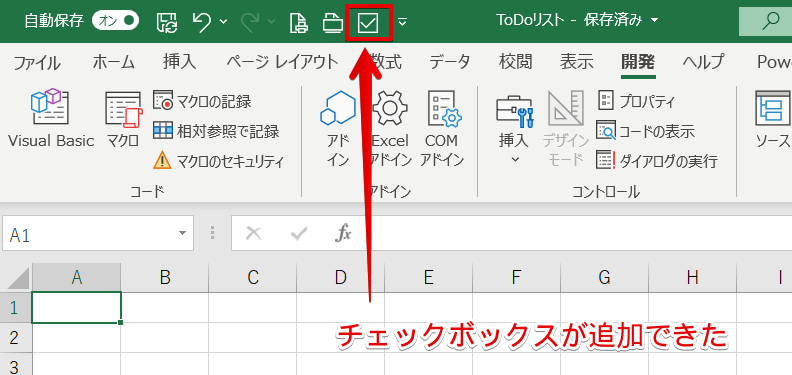The height and width of the screenshot is (375, 792).
Task: Click the search magnifier box
Action: pos(765,21)
